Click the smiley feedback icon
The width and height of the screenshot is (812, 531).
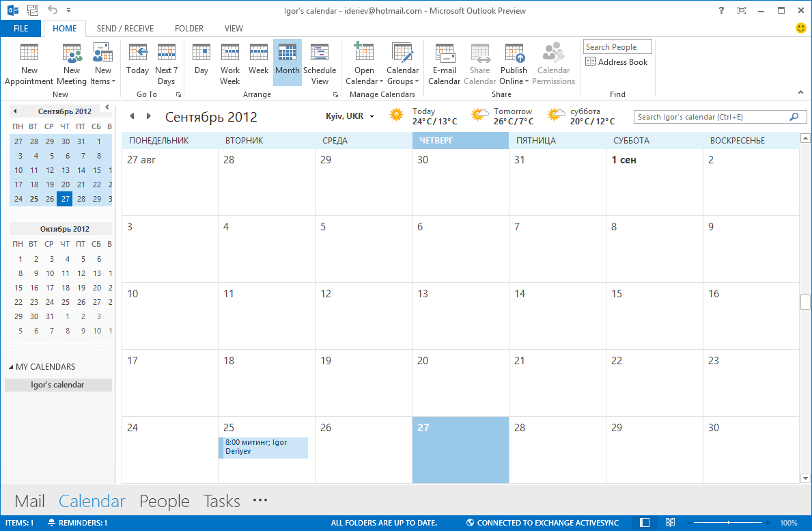pyautogui.click(x=800, y=28)
